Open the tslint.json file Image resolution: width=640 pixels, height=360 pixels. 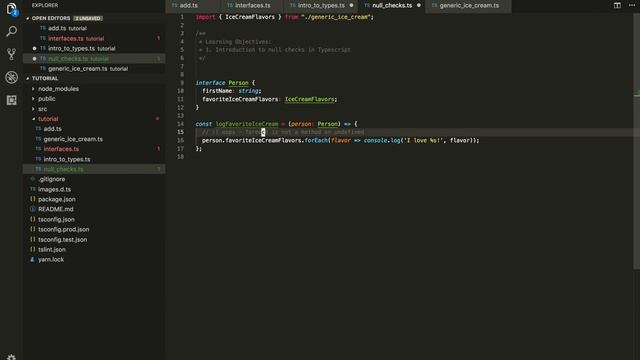click(94, 249)
